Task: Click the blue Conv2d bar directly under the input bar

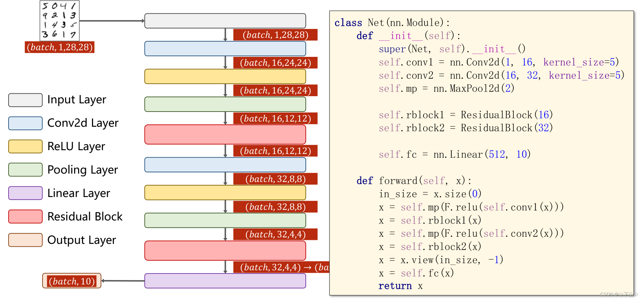Action: [x=225, y=49]
